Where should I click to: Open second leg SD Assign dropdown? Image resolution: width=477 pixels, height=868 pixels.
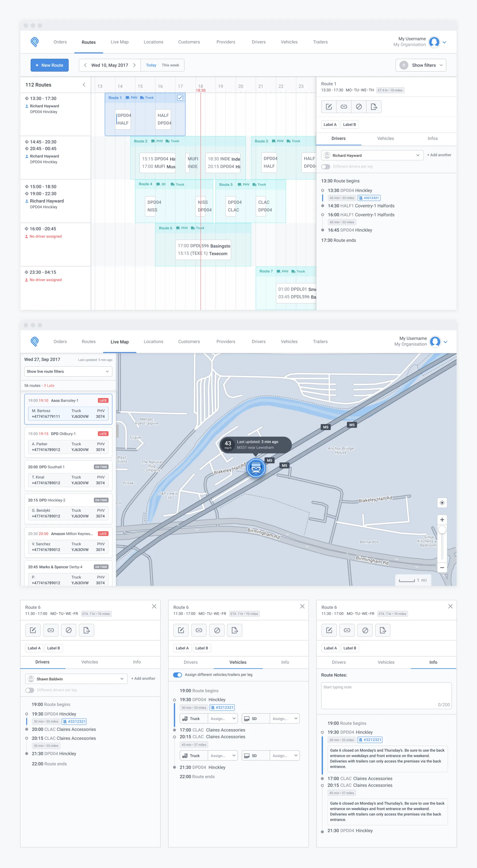pos(285,756)
